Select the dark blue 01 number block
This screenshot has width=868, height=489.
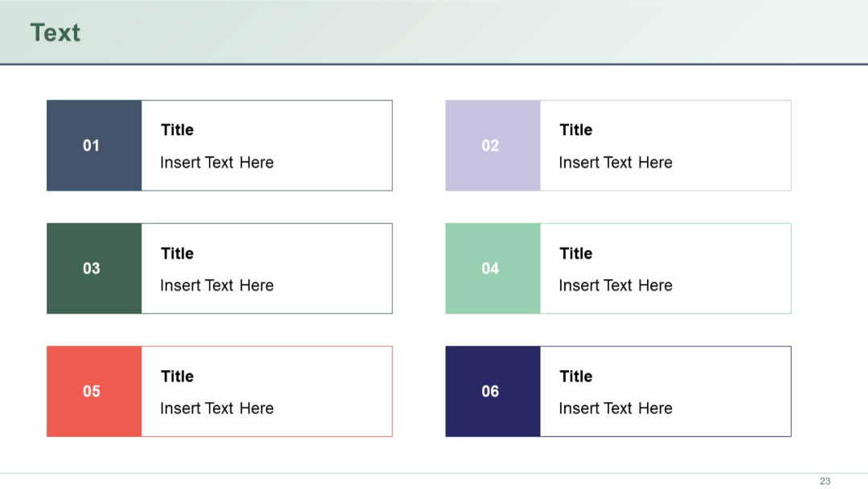coord(93,146)
